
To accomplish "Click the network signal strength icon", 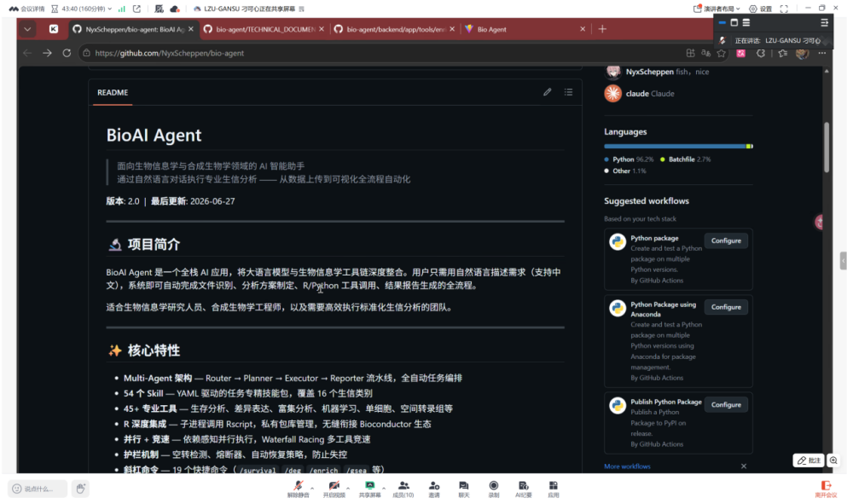I will coord(121,9).
